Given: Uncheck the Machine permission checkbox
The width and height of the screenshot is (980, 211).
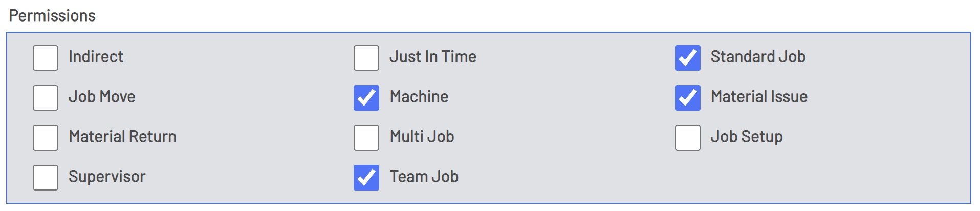Looking at the screenshot, I should 366,98.
